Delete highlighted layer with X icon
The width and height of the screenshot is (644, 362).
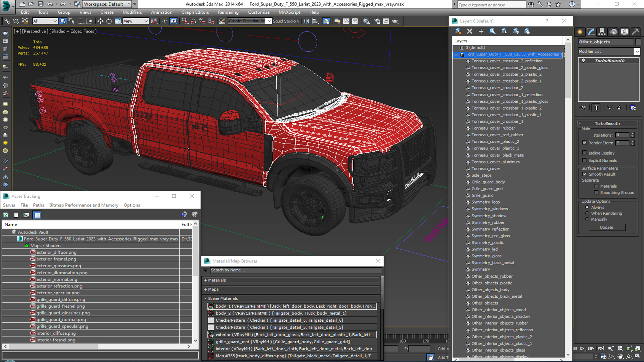[469, 31]
